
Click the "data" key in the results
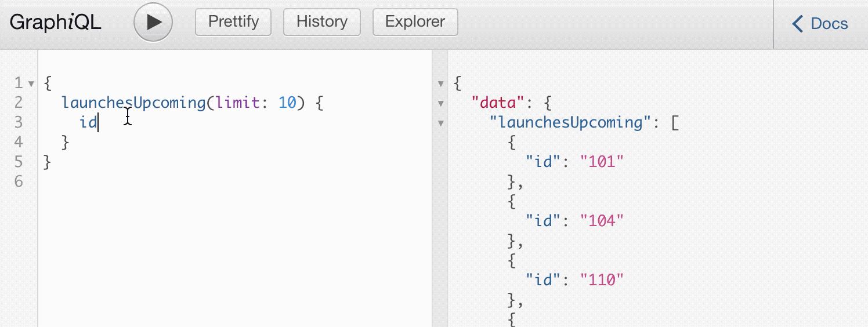tap(498, 103)
